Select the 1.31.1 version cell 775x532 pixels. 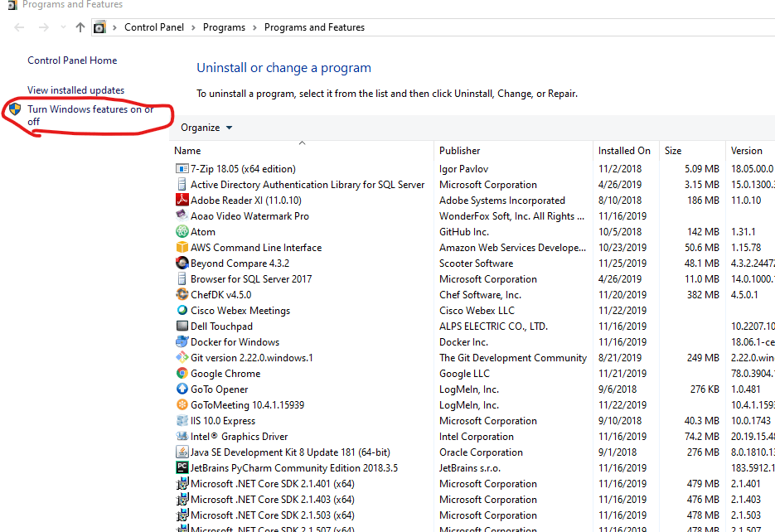744,232
